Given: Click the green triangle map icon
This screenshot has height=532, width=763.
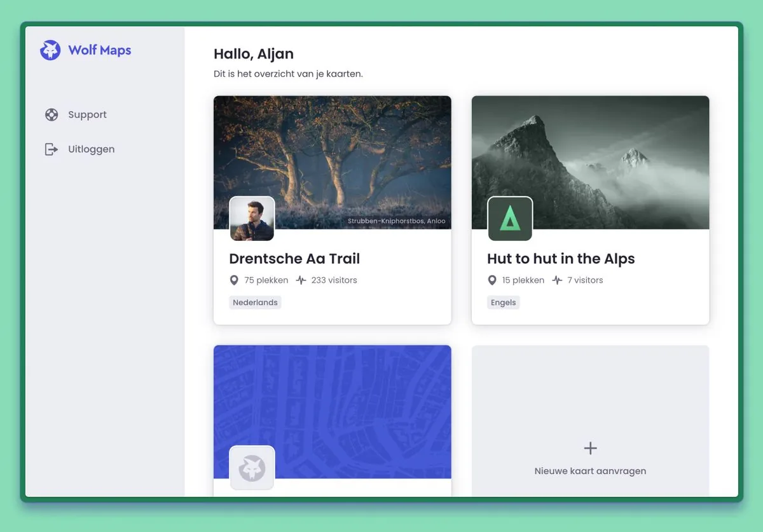Looking at the screenshot, I should (x=510, y=219).
